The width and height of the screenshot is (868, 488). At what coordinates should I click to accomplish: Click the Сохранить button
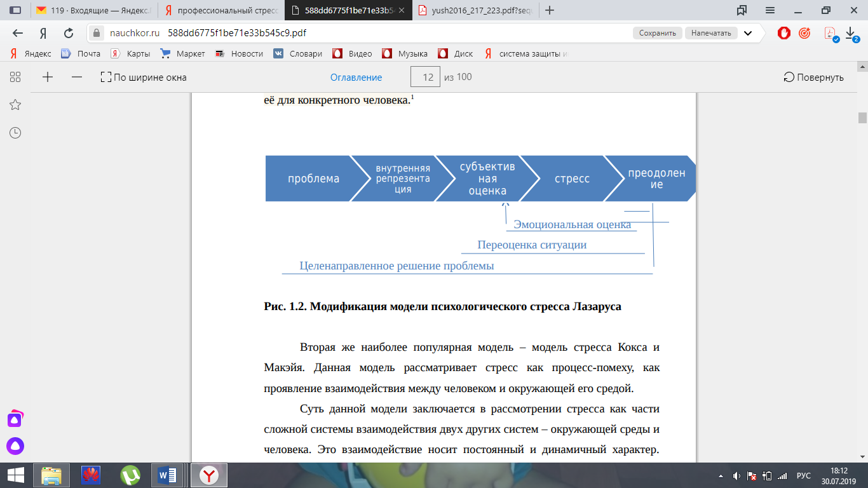[x=657, y=33]
